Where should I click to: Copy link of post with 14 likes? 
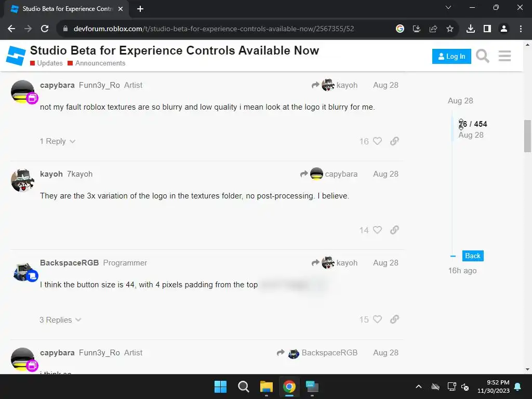pyautogui.click(x=394, y=230)
